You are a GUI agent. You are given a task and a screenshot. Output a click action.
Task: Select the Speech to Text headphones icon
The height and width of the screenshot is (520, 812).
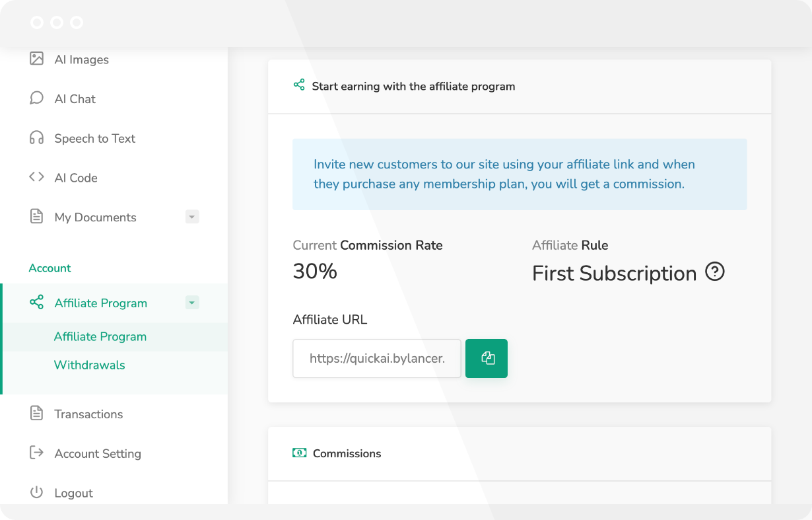click(37, 137)
